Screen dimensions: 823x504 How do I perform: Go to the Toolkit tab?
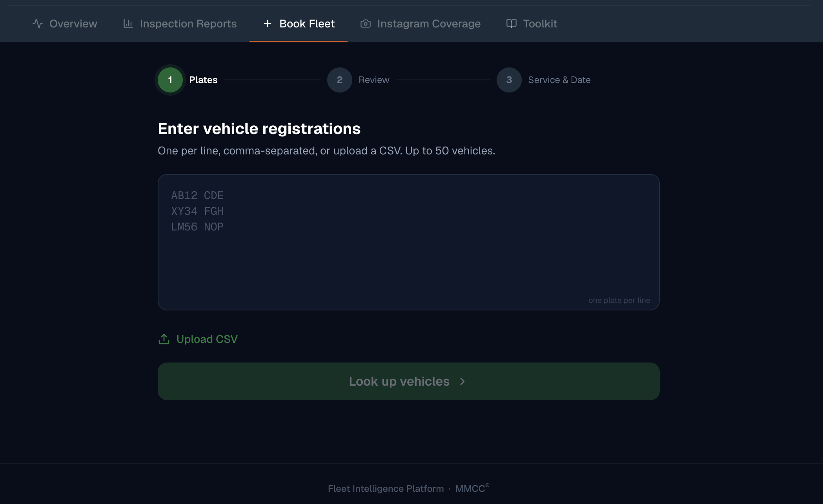(532, 24)
